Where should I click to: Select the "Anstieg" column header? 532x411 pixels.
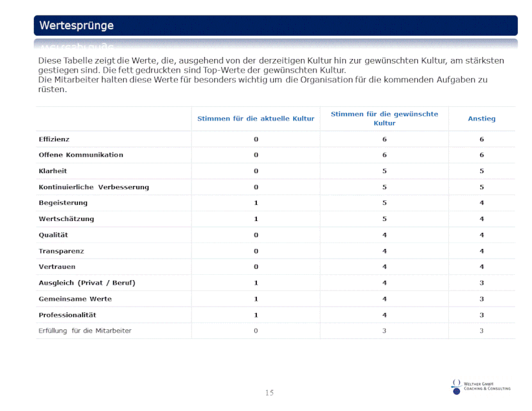click(481, 119)
